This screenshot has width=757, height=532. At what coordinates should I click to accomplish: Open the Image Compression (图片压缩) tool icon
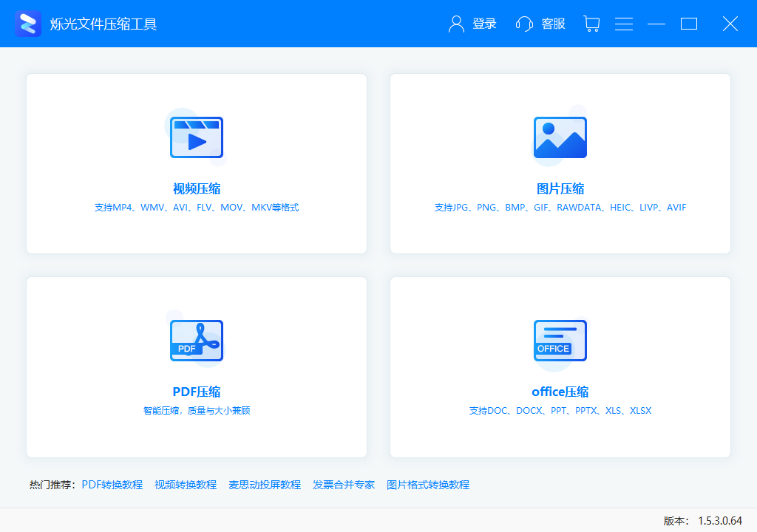click(560, 137)
